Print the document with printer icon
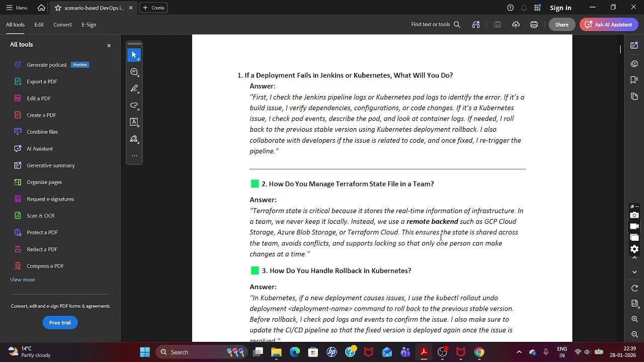This screenshot has height=362, width=644. click(534, 25)
